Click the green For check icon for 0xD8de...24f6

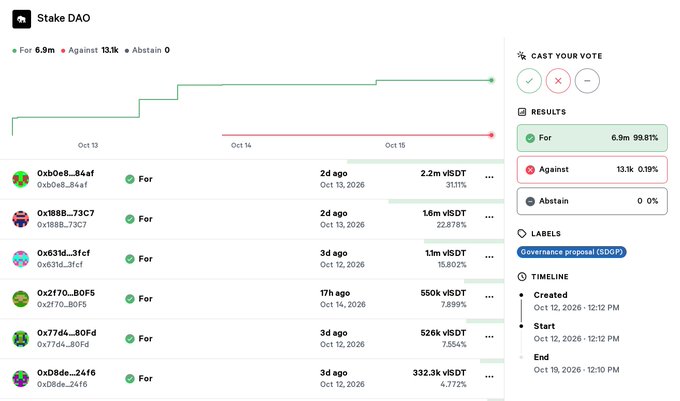coord(130,378)
